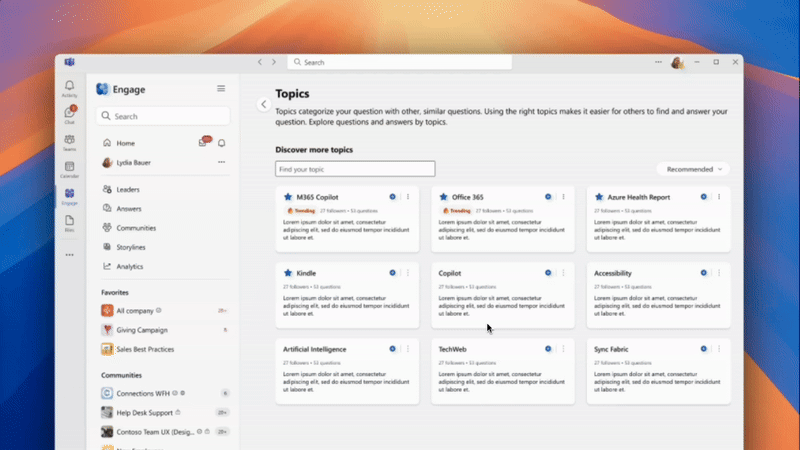The image size is (800, 450).
Task: Open more options on Accessibility card
Action: click(719, 273)
